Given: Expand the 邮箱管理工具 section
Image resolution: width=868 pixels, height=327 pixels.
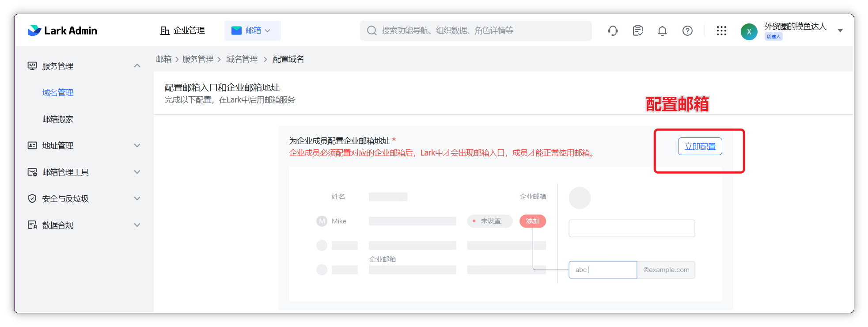Looking at the screenshot, I should [137, 172].
